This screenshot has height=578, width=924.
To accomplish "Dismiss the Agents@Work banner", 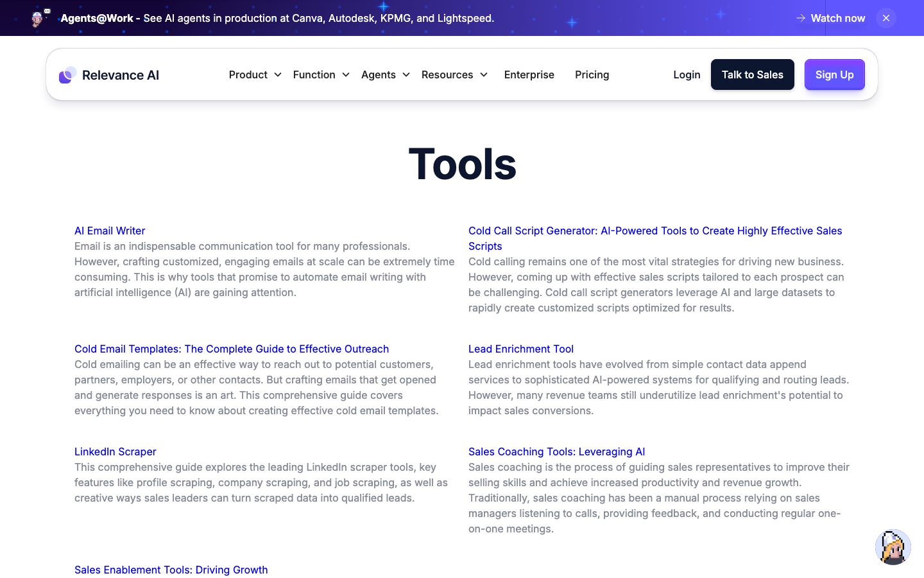I will click(x=886, y=18).
